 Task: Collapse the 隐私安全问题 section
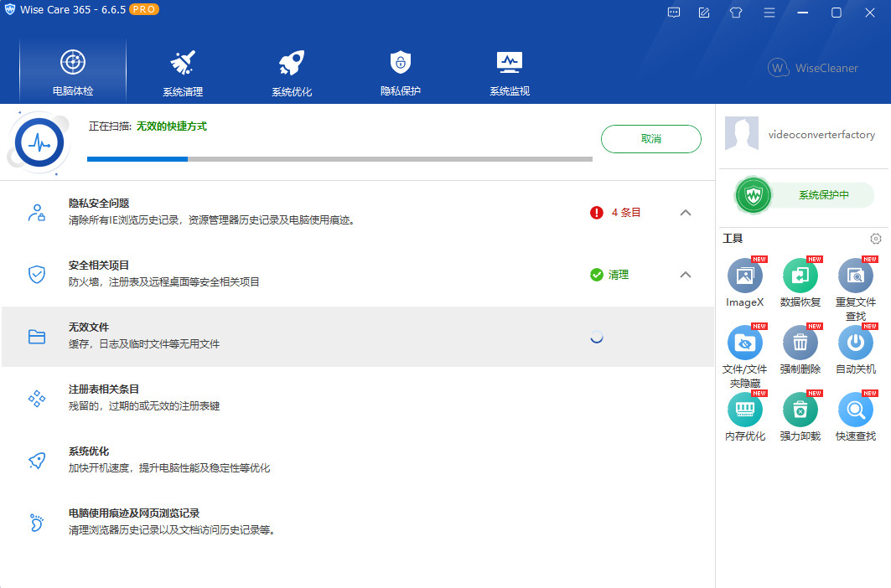(685, 213)
